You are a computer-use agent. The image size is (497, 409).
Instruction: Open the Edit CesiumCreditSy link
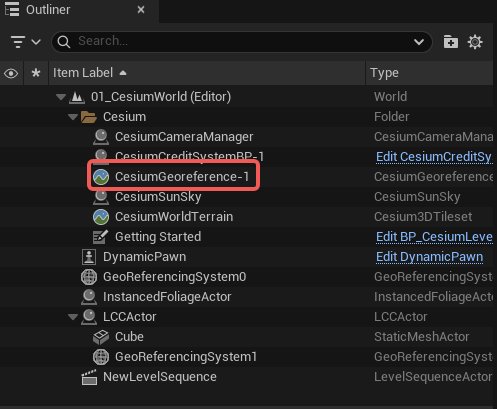(434, 157)
